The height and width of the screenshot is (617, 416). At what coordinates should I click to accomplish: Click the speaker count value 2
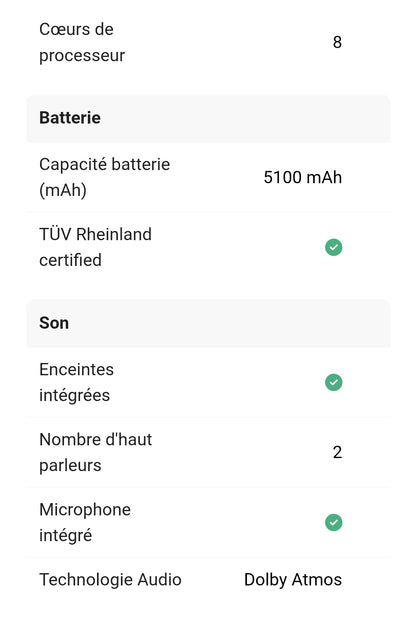pyautogui.click(x=337, y=452)
